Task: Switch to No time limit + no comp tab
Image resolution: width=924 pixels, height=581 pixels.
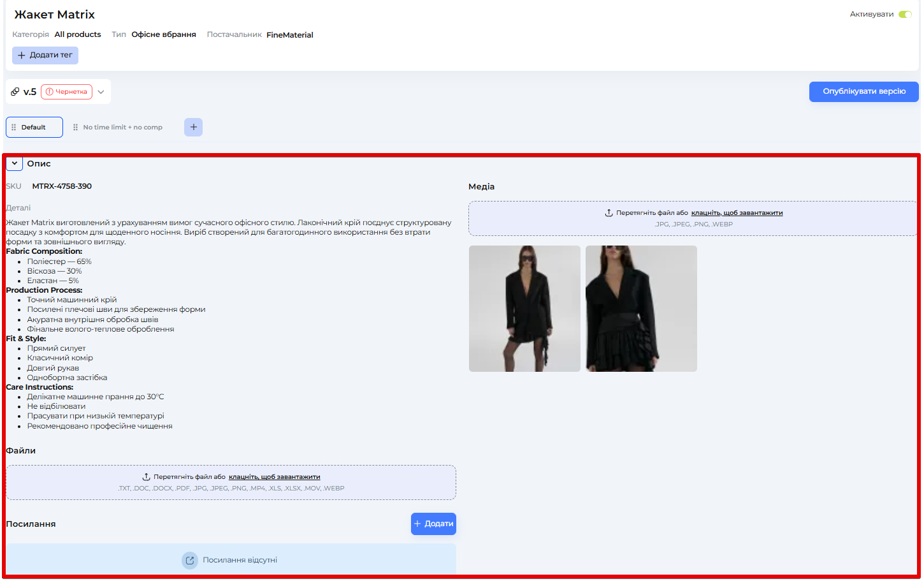Action: point(122,128)
